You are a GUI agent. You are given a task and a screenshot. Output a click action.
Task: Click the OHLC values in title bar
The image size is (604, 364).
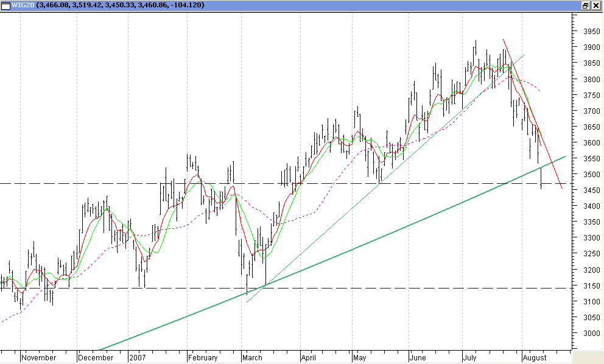tap(120, 5)
